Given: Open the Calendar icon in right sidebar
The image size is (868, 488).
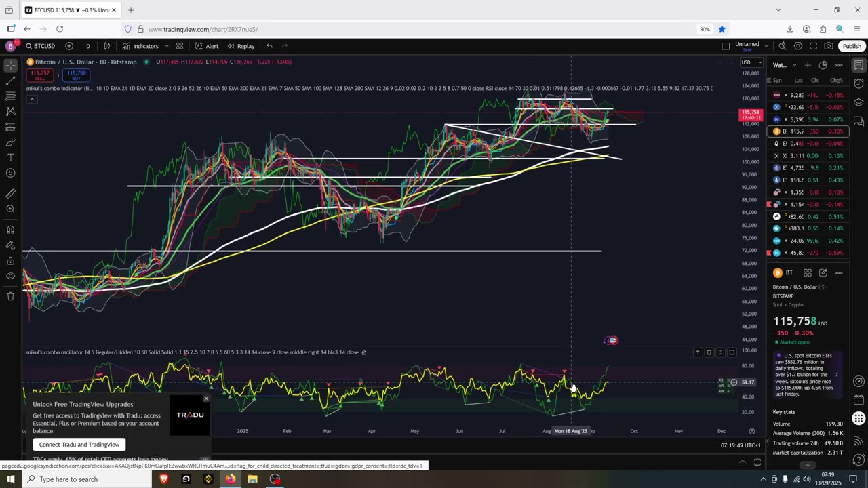Looking at the screenshot, I should [859, 400].
